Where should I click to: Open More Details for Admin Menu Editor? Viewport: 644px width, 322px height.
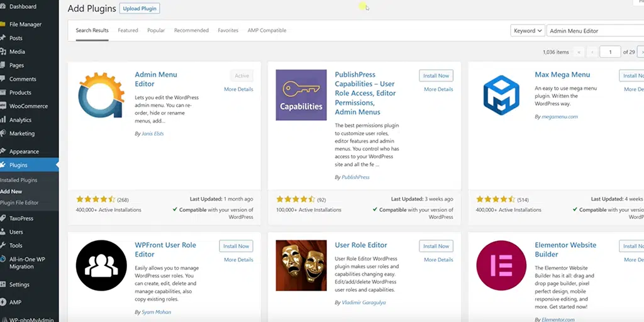tap(238, 89)
